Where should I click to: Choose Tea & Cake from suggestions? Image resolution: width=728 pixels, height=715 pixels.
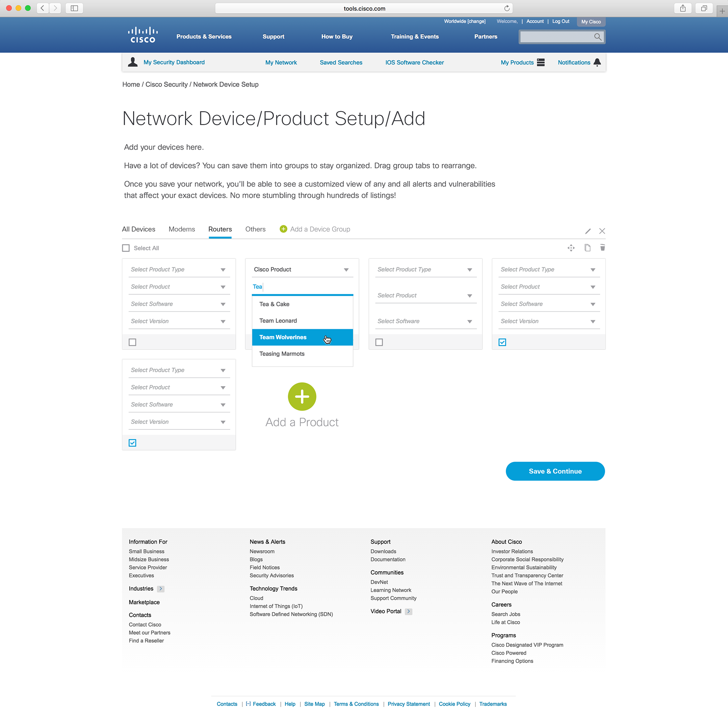(x=303, y=304)
